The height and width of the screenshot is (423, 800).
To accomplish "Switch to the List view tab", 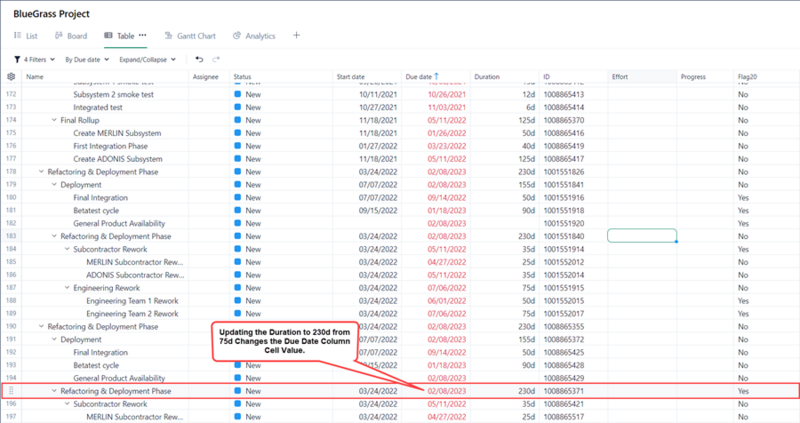I will coord(26,36).
